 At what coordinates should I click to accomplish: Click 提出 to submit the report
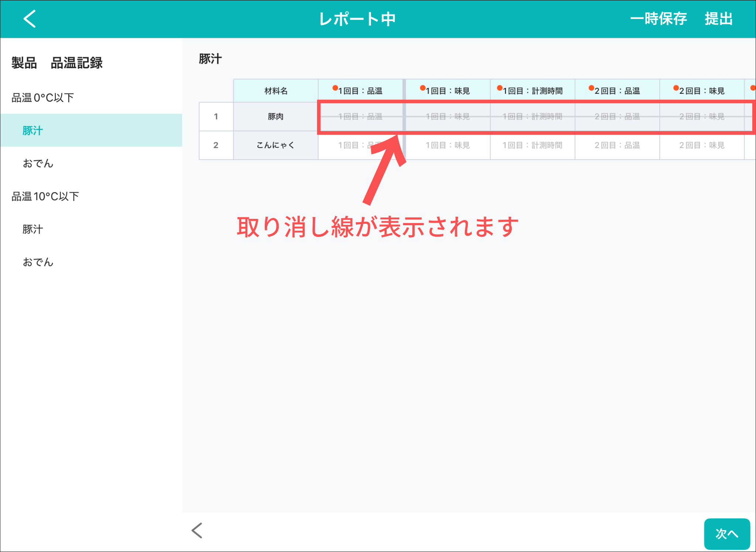tap(718, 18)
